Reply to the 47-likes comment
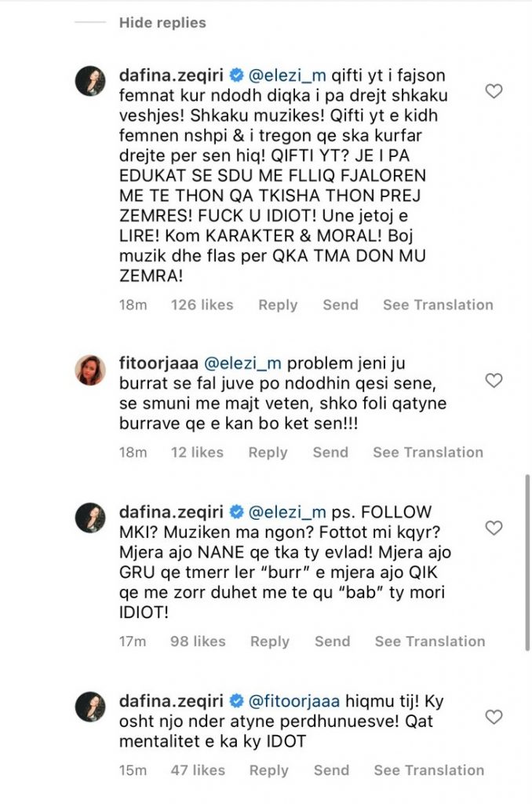This screenshot has width=532, height=804. coord(269,770)
